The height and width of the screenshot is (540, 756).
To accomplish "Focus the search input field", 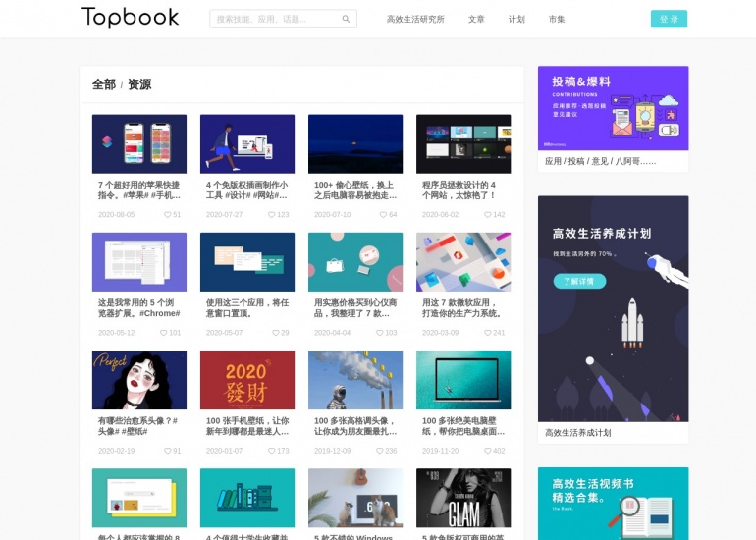I will click(x=283, y=19).
